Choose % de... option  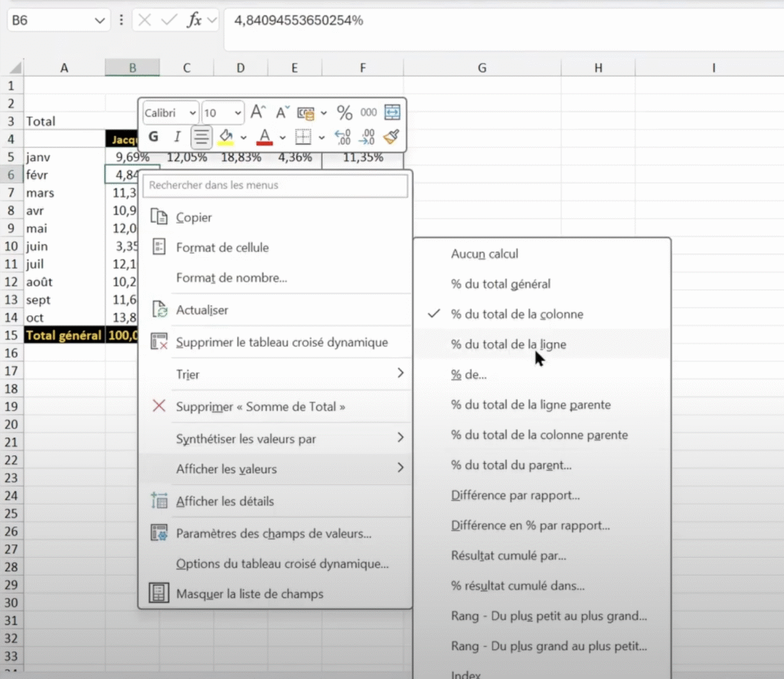click(x=542, y=374)
